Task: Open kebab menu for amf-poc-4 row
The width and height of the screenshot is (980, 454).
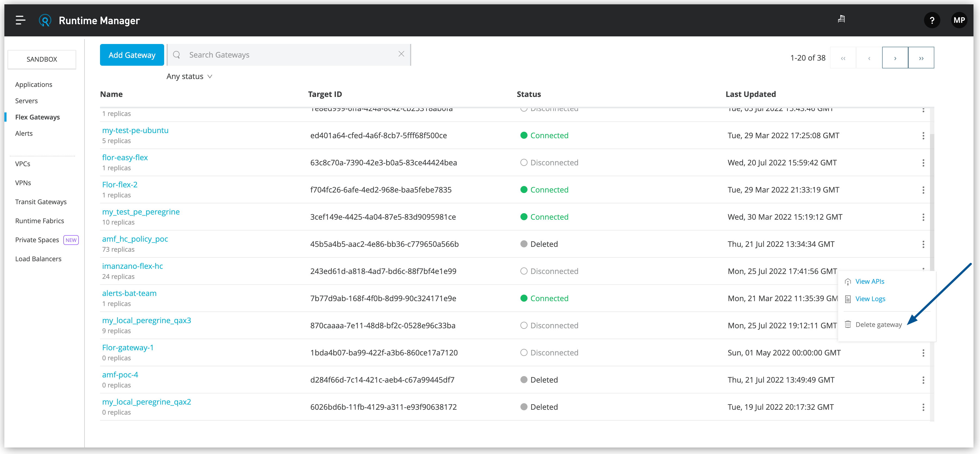Action: (x=923, y=380)
